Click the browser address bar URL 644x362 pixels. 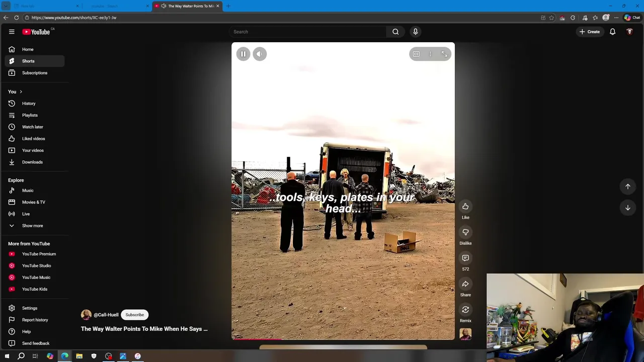pos(74,18)
